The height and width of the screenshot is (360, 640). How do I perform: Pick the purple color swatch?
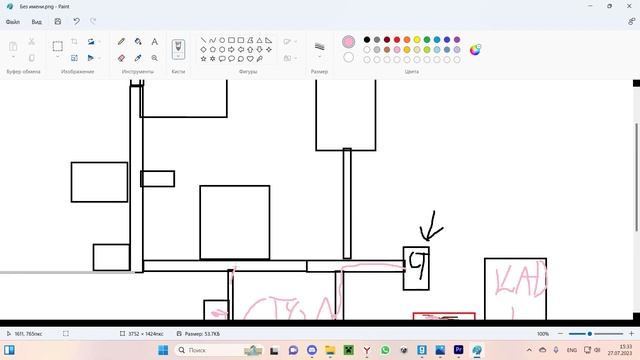(x=457, y=40)
